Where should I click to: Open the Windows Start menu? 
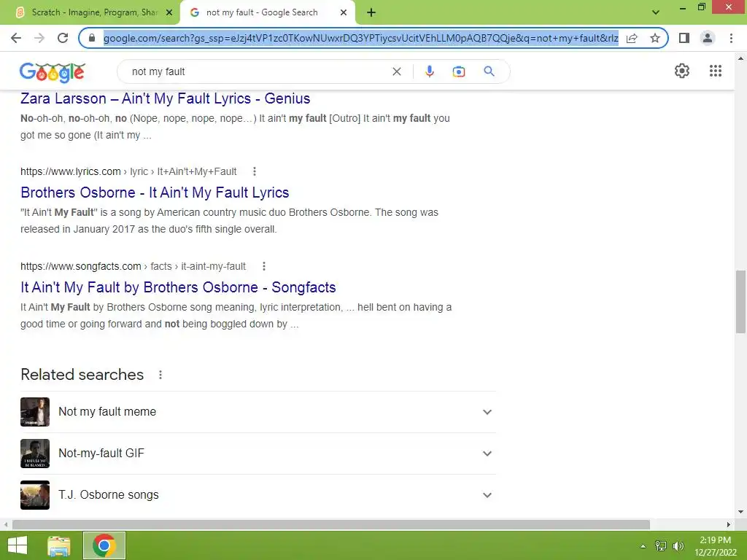(18, 545)
